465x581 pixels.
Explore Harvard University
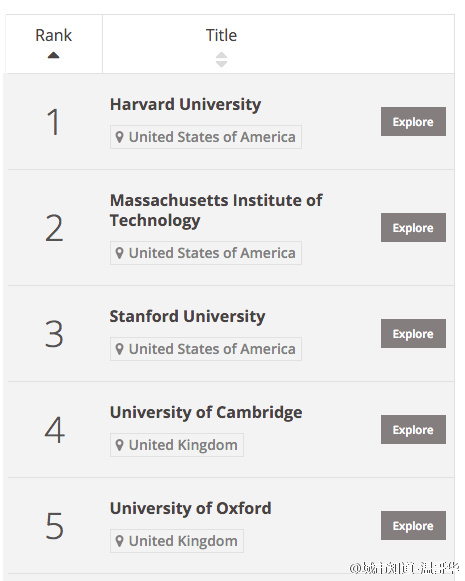tap(413, 122)
